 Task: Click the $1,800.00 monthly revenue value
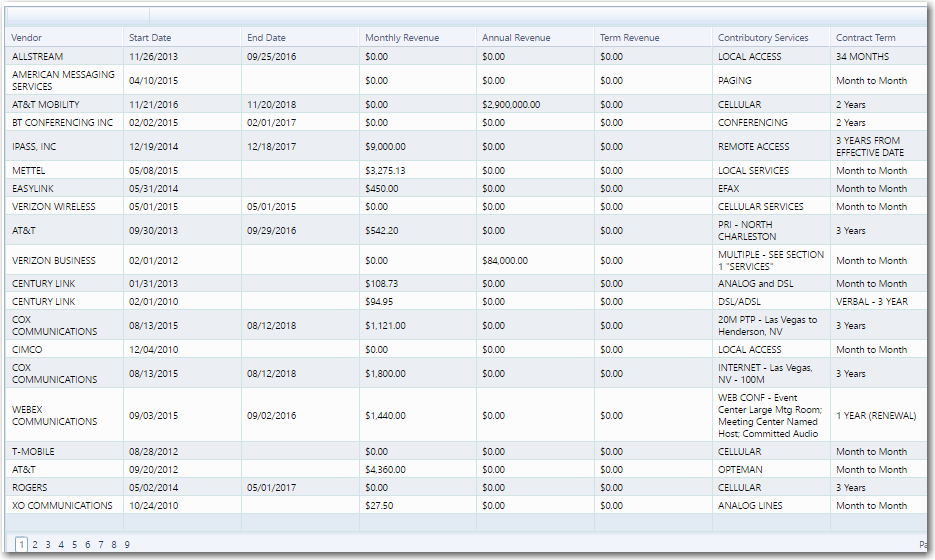coord(385,374)
